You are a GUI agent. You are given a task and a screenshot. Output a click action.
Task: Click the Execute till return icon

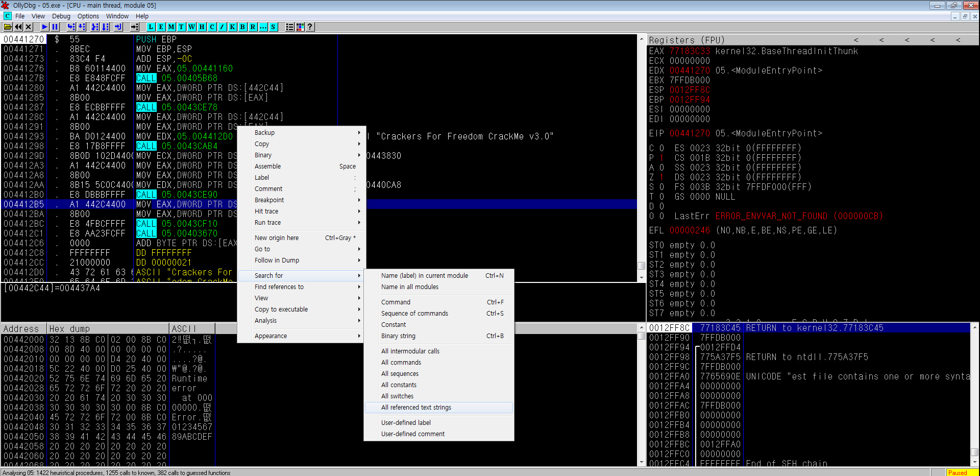118,27
